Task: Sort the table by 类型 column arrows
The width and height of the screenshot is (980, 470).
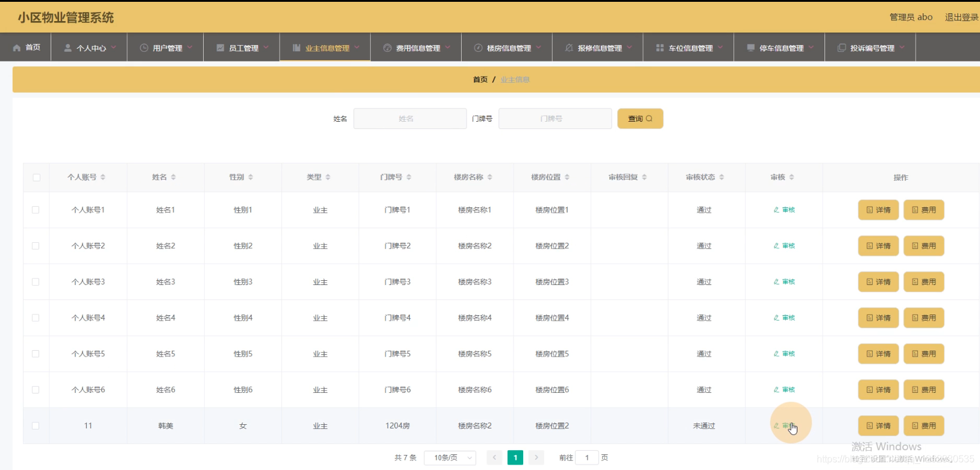Action: tap(328, 177)
